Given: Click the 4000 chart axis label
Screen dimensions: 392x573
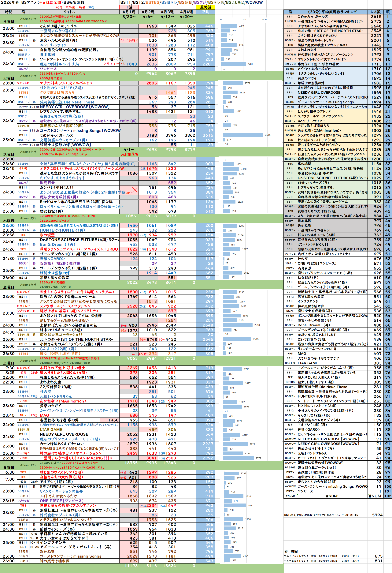Looking at the screenshot, I should (x=265, y=20).
